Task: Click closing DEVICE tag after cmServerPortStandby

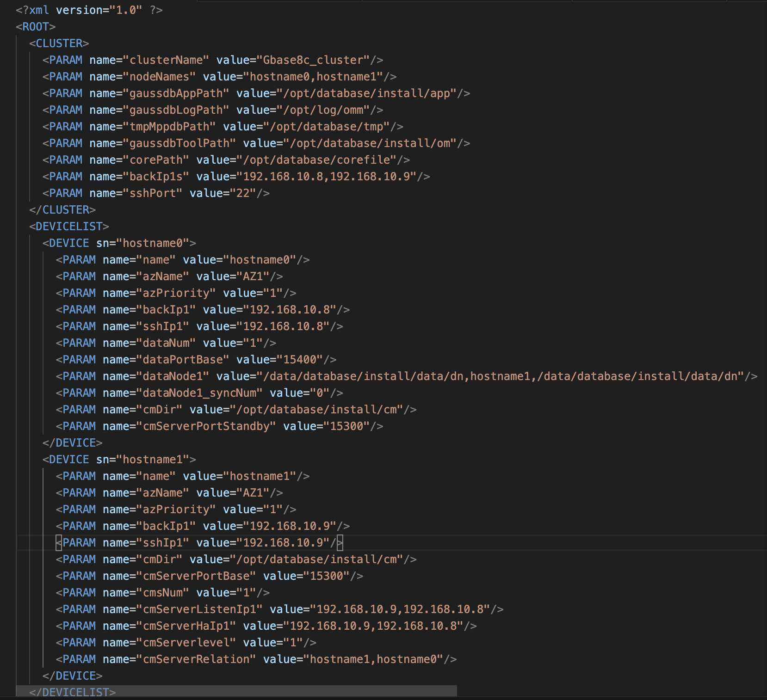Action: tap(72, 443)
